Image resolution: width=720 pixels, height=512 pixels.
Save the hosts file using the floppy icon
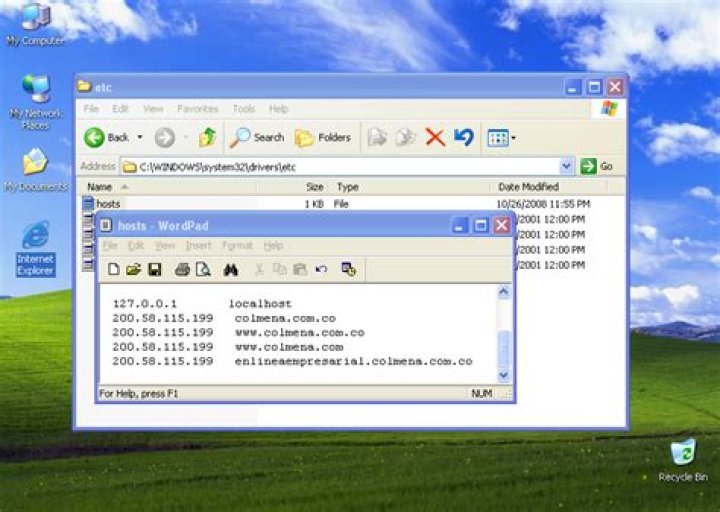click(155, 269)
